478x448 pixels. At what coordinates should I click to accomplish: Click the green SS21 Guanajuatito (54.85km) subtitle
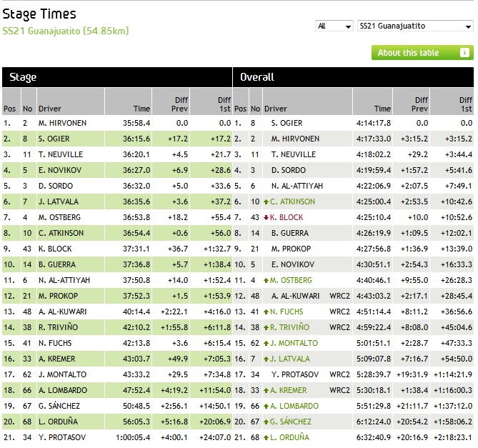(65, 31)
